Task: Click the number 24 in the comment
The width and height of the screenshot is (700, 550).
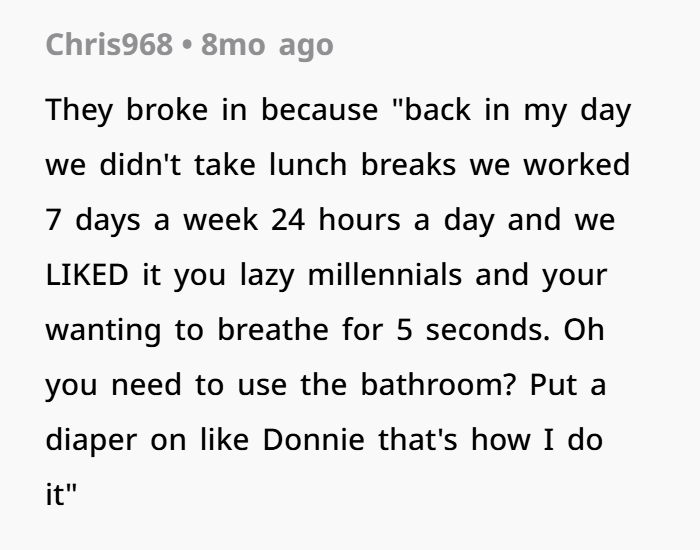Action: 288,220
